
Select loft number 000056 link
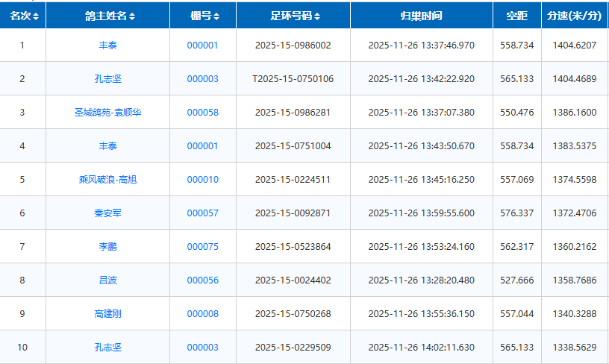(x=202, y=280)
